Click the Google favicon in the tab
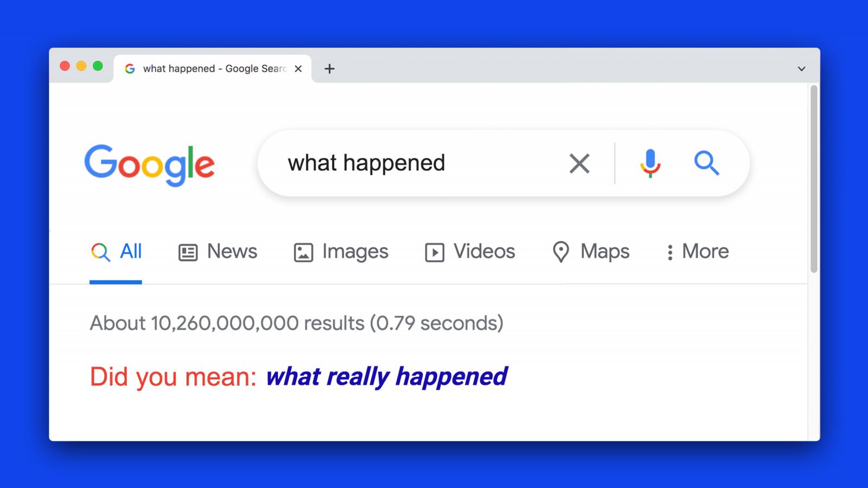This screenshot has width=868, height=488. (x=130, y=69)
